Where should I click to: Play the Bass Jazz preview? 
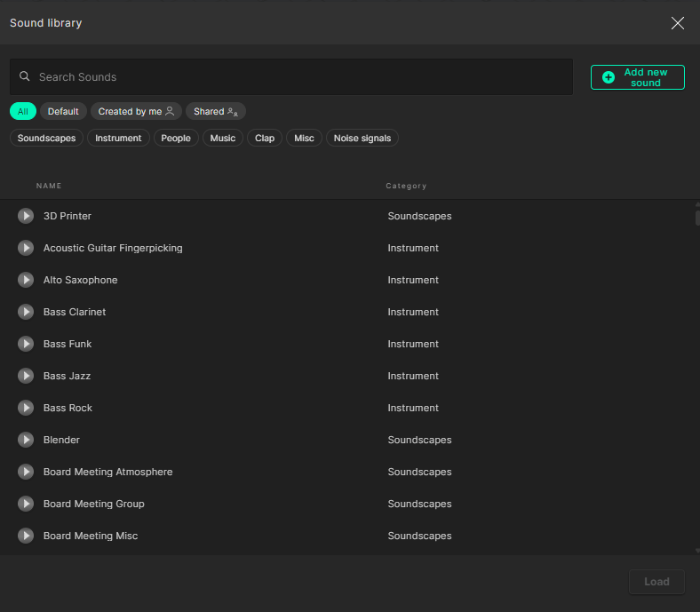[x=26, y=376]
